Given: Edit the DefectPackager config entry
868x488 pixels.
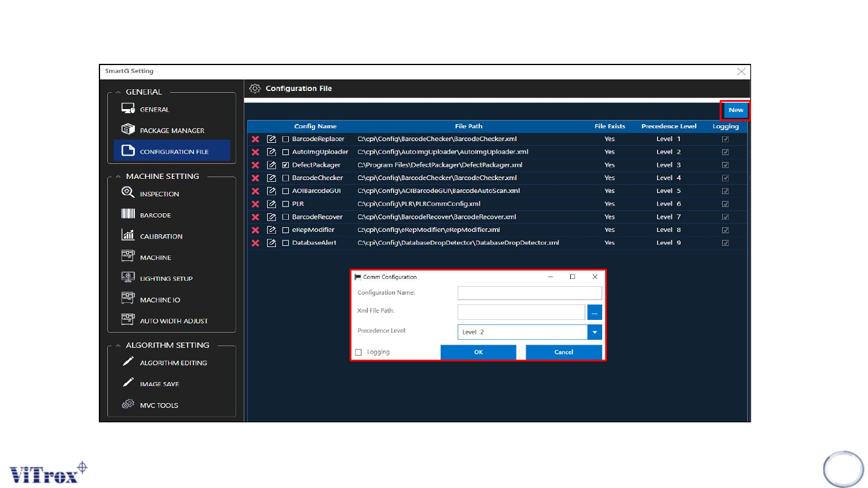Looking at the screenshot, I should (x=271, y=165).
